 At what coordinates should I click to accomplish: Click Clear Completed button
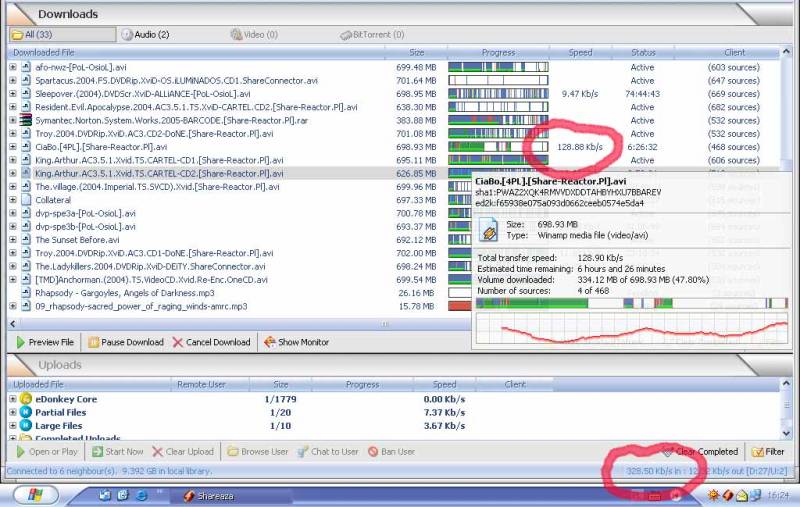pos(699,452)
